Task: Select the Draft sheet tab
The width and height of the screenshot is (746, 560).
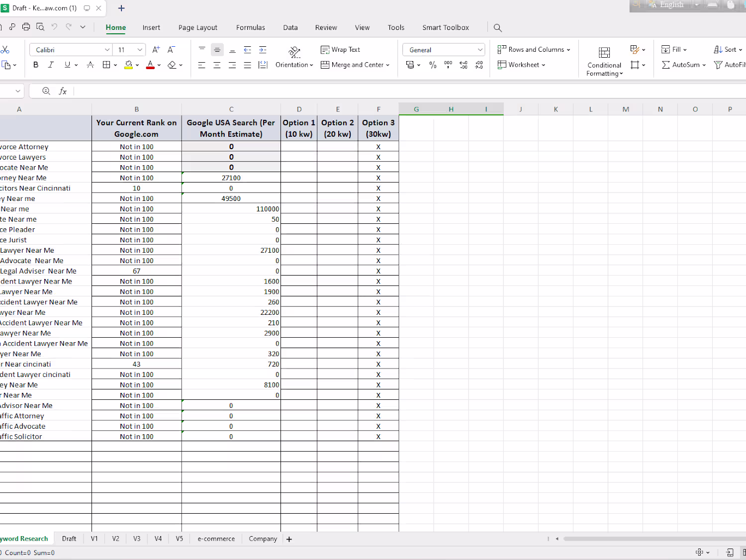Action: click(69, 539)
